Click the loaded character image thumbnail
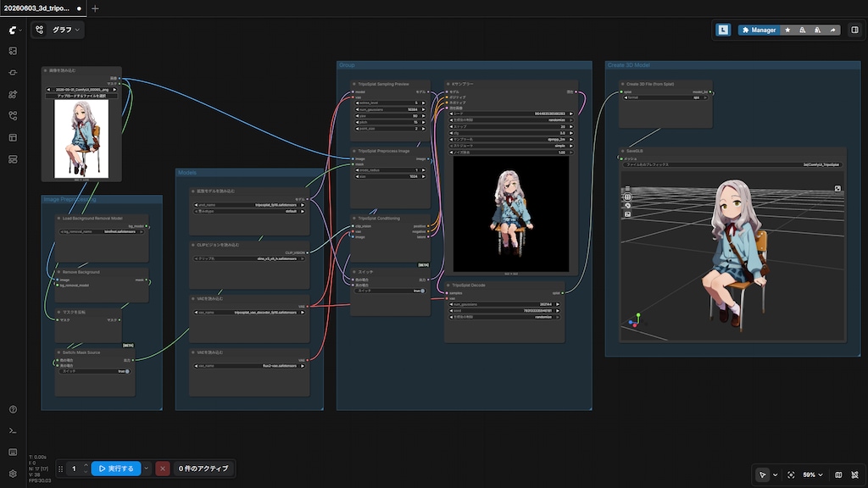The height and width of the screenshot is (488, 868). click(81, 139)
